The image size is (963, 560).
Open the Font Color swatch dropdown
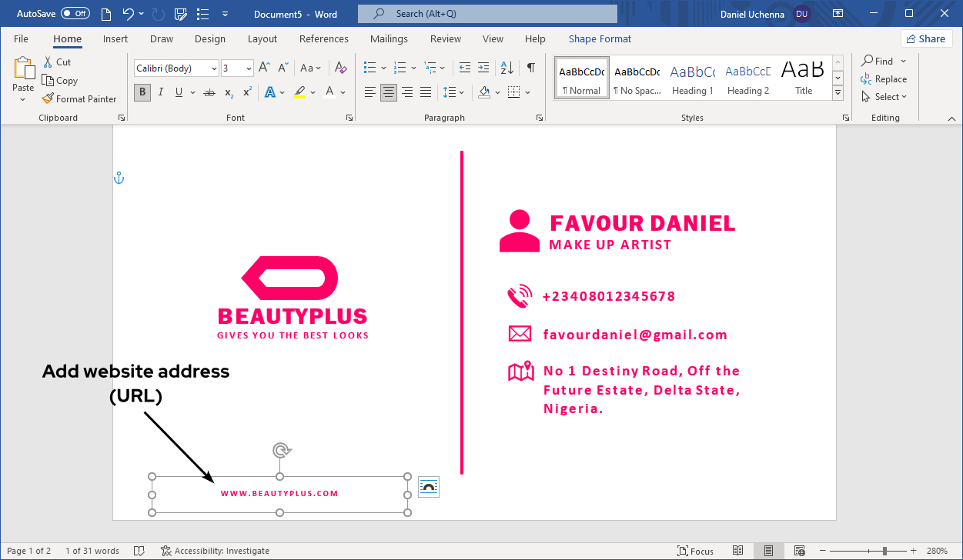pyautogui.click(x=342, y=92)
